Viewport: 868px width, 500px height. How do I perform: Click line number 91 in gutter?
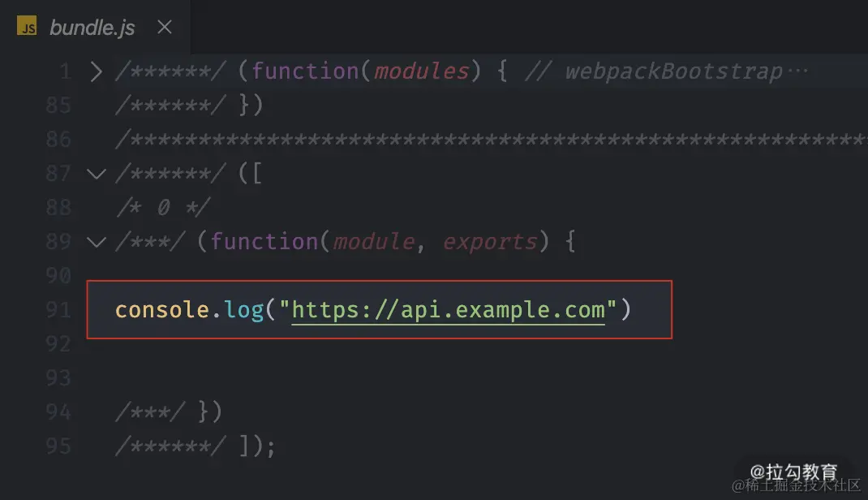click(58, 310)
